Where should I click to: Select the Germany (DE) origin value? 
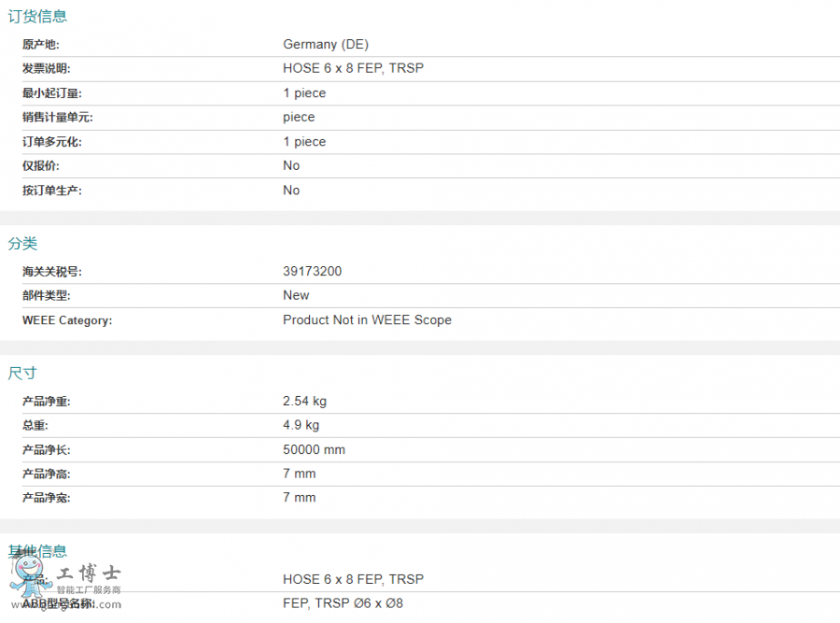click(x=326, y=45)
